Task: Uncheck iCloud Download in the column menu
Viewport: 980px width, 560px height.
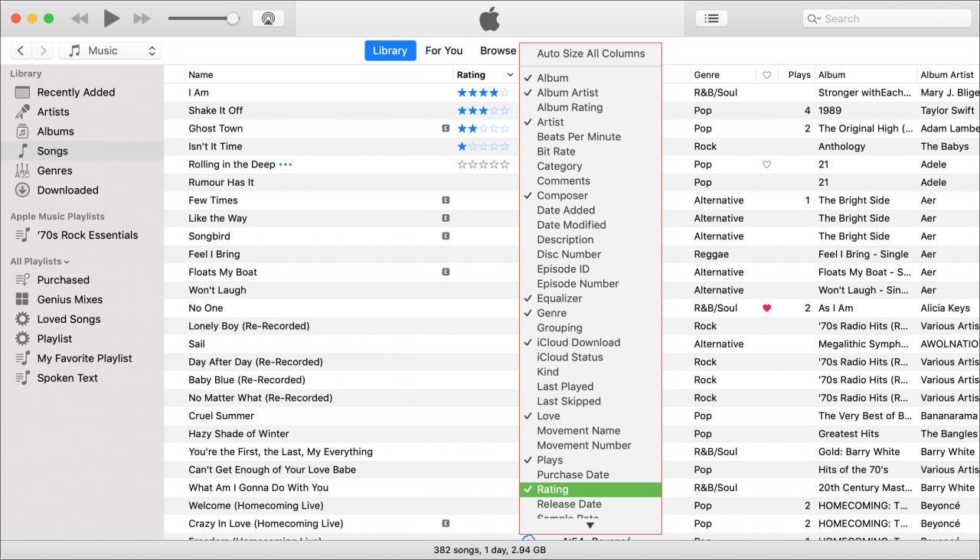Action: pos(590,342)
